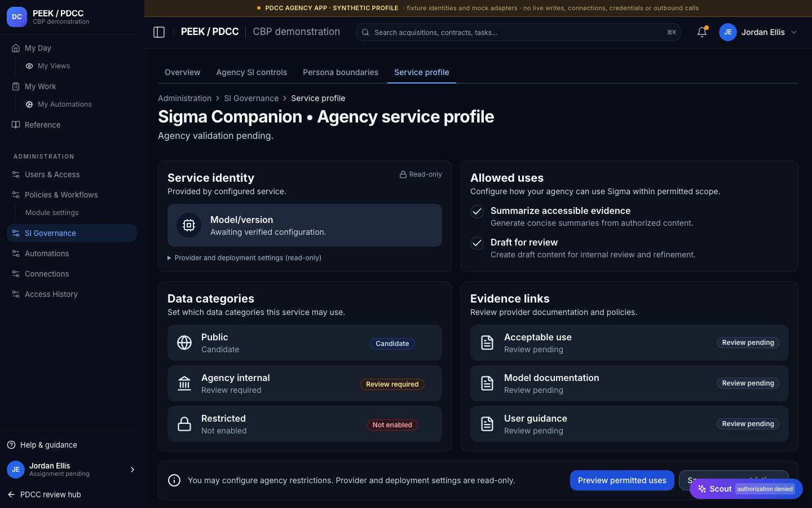Screen dimensions: 812x508
Task: Select the Persona boundaries tab
Action: pyautogui.click(x=341, y=72)
